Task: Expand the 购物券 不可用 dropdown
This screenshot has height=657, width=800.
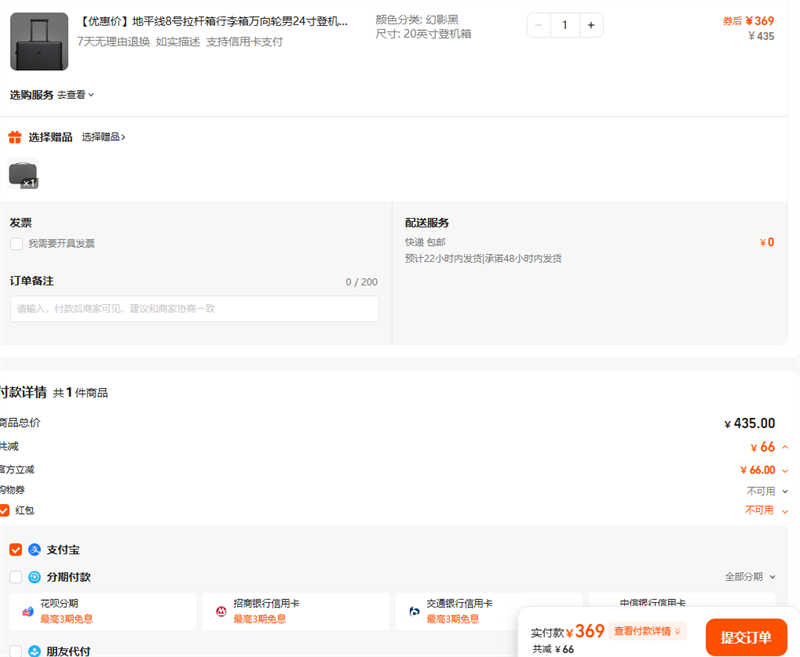Action: 785,491
